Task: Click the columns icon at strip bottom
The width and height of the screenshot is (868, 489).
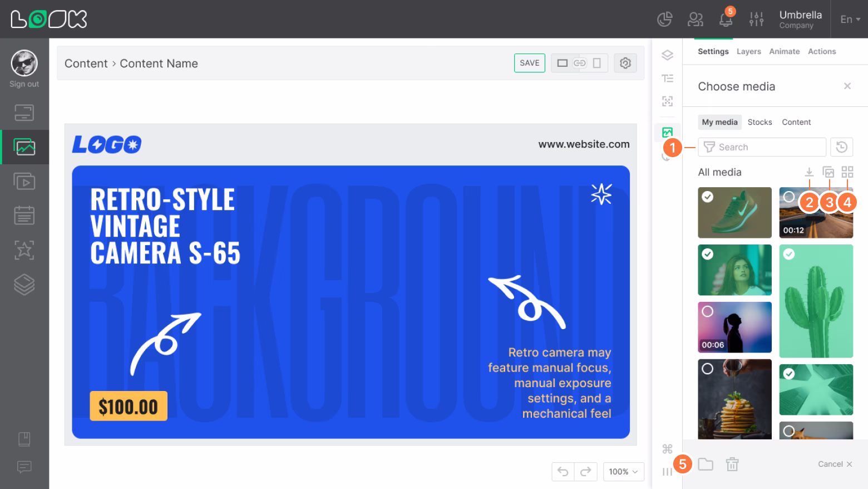Action: point(667,472)
